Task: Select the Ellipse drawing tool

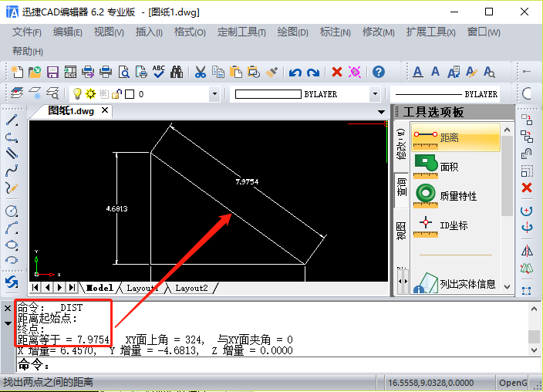Action: click(x=12, y=245)
